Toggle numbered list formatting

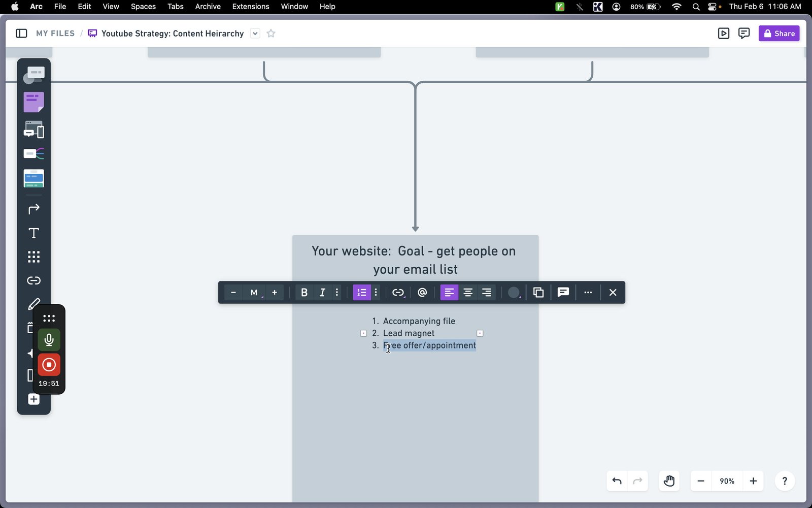(x=362, y=293)
